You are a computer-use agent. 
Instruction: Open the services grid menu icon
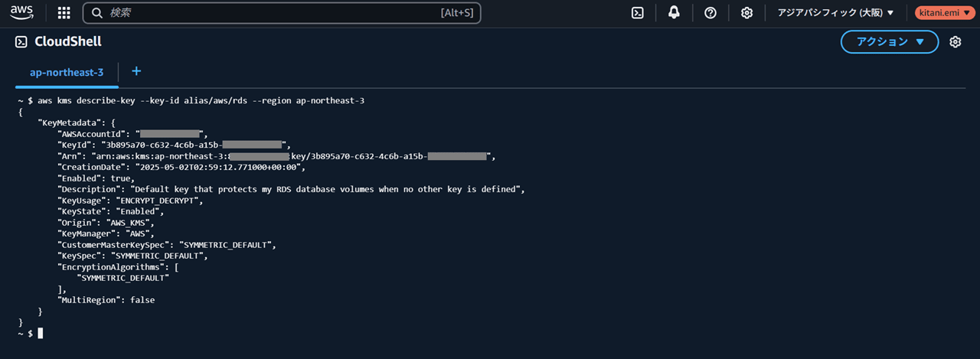pyautogui.click(x=64, y=13)
